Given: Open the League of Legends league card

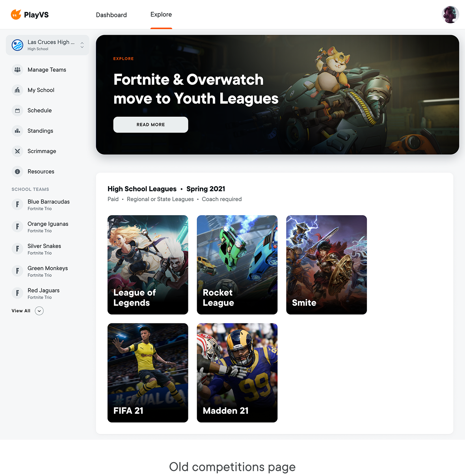Looking at the screenshot, I should coord(148,265).
